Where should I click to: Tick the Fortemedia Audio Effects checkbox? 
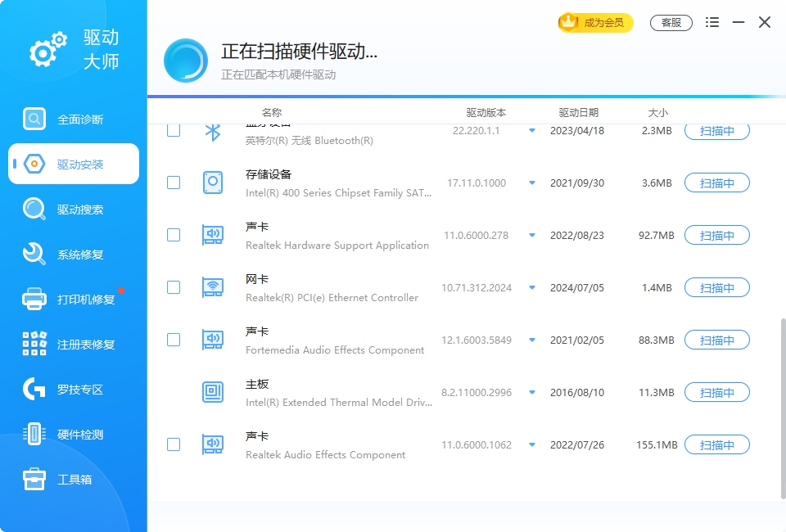[x=174, y=340]
